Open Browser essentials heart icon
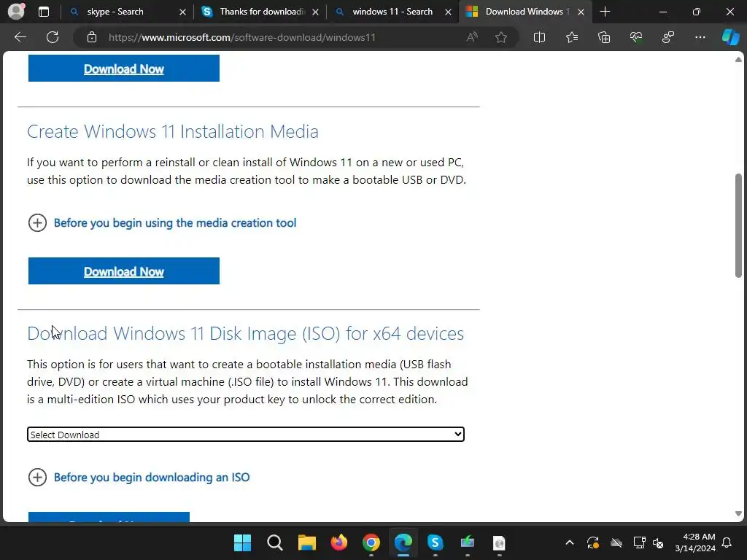The width and height of the screenshot is (747, 560). point(636,37)
